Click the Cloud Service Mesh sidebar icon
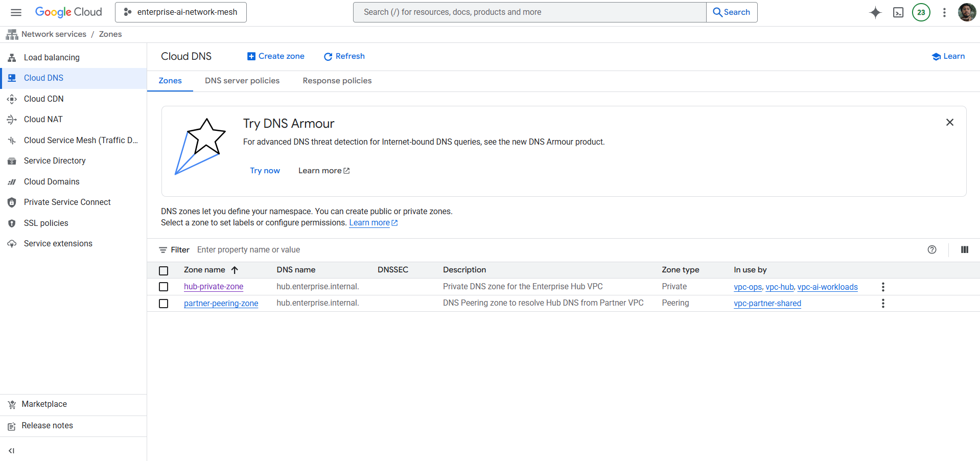The width and height of the screenshot is (980, 461). click(12, 141)
